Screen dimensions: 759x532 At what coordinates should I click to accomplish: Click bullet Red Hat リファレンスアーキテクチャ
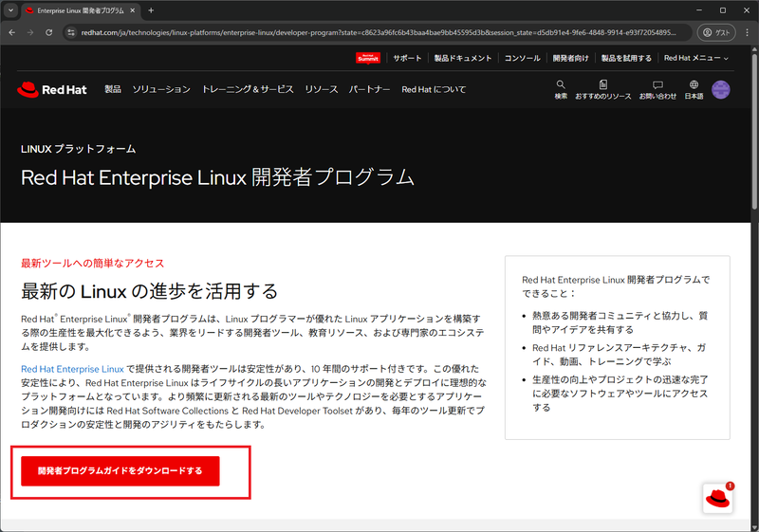tap(620, 355)
